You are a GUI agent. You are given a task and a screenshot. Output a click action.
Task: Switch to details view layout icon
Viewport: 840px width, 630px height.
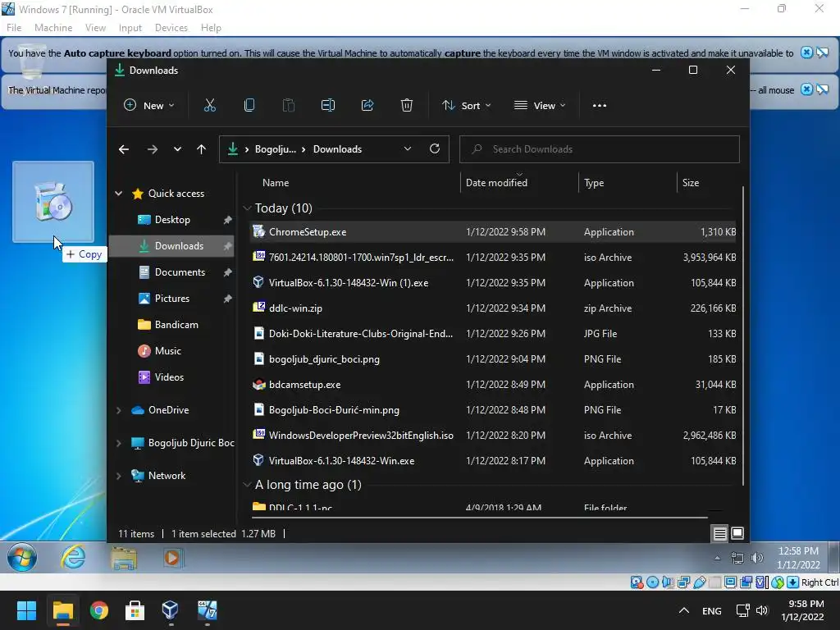[x=719, y=533]
